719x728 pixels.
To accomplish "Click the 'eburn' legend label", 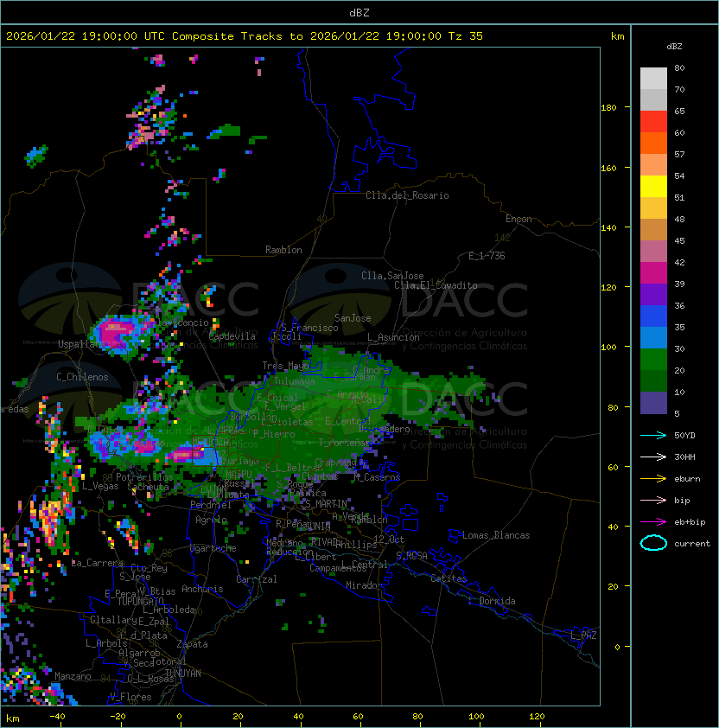I will [x=687, y=479].
